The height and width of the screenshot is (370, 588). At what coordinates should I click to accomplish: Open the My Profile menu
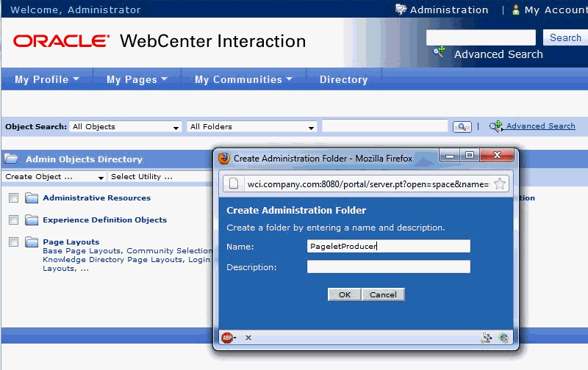point(47,79)
